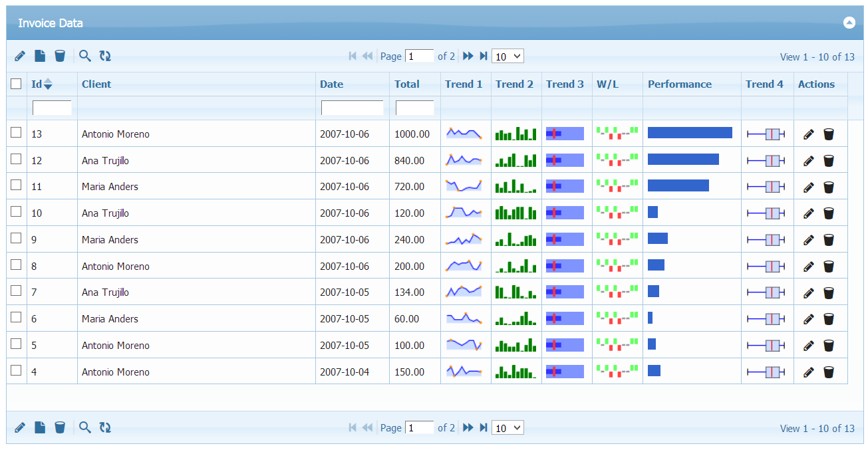Advance to page 2 using the next arrow
This screenshot has width=868, height=450.
coord(468,56)
